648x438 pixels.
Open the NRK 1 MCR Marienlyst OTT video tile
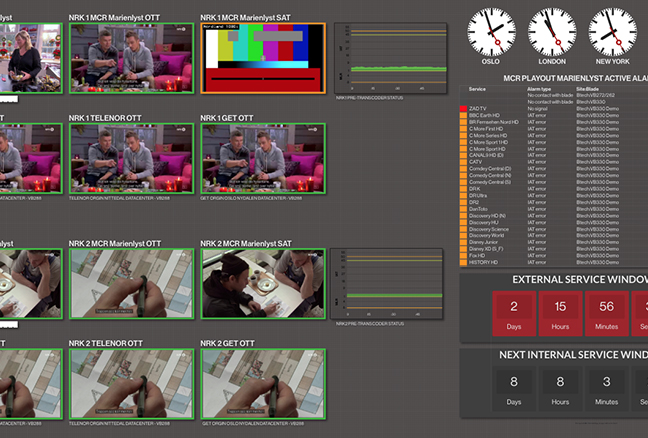(x=131, y=58)
